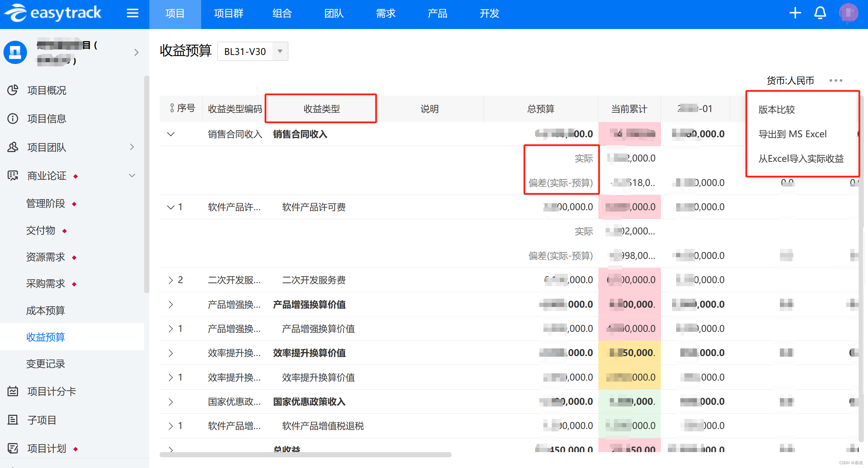Open 变更记录 page
This screenshot has height=468, width=868.
[46, 364]
